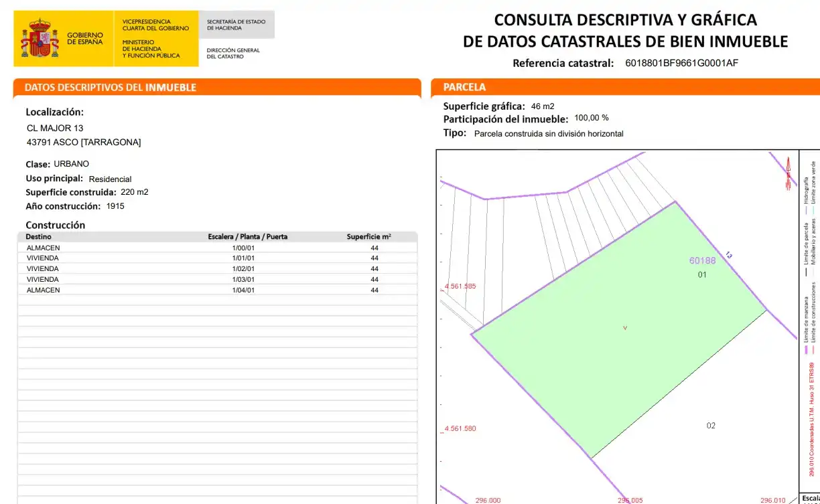Click 'VIVIENDA' in the 1/03/01 row
820x504 pixels.
[x=42, y=280]
